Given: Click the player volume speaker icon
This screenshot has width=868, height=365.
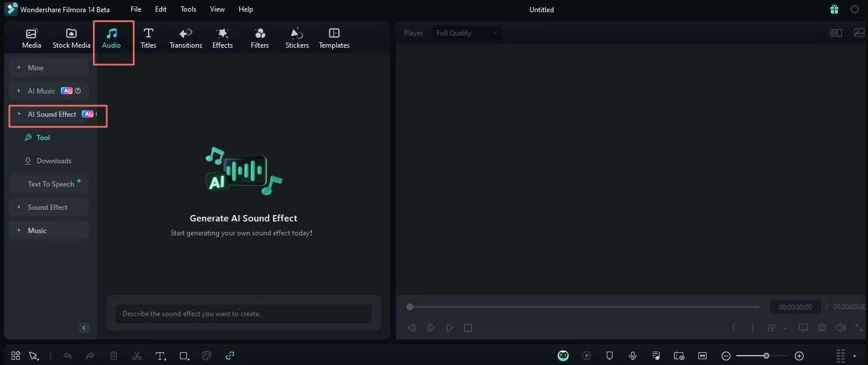Looking at the screenshot, I should click(x=841, y=328).
